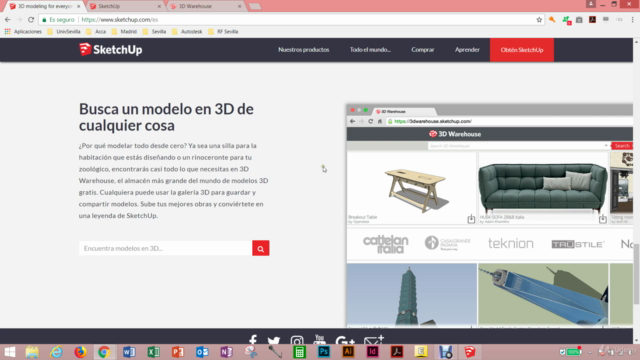Click the email subscribe icon in the footer
The image size is (640, 360).
click(x=373, y=340)
